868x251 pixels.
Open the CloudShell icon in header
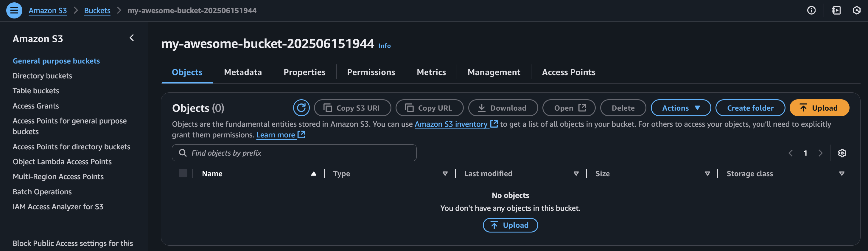pos(836,10)
